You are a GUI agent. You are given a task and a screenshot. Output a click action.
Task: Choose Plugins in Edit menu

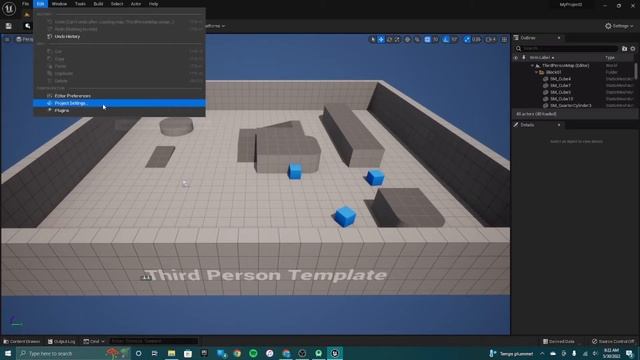(119, 111)
